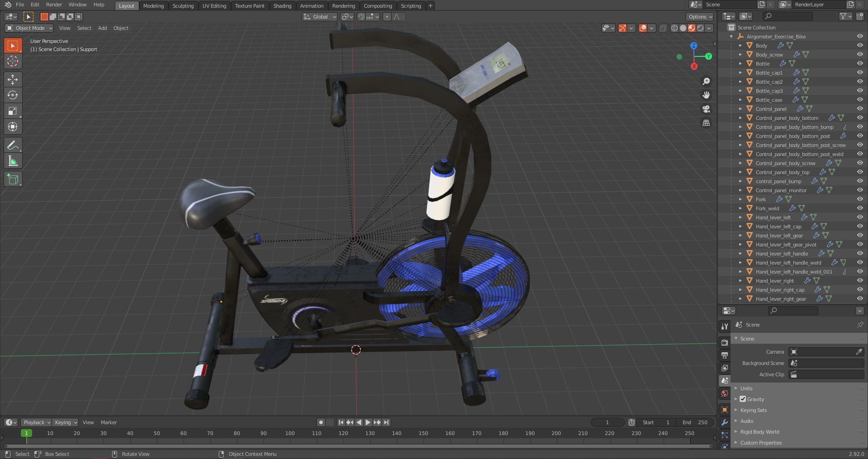Open the Modifier properties tab

coord(725,422)
